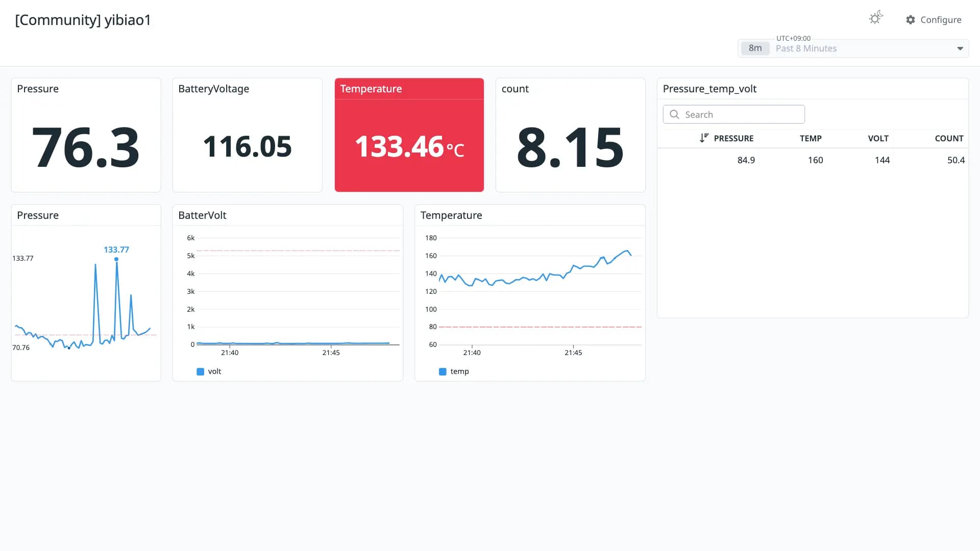The height and width of the screenshot is (551, 980).
Task: Click the red 133.46°C Temperature value
Action: click(x=409, y=147)
